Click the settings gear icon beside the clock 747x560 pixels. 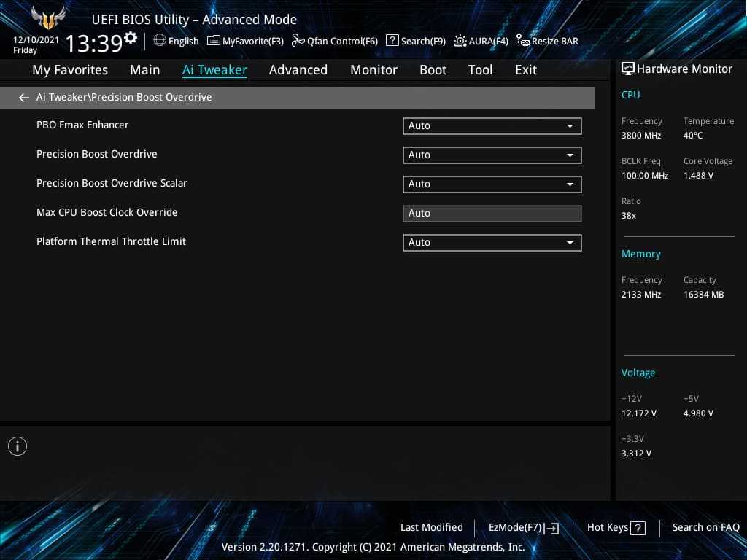(131, 37)
